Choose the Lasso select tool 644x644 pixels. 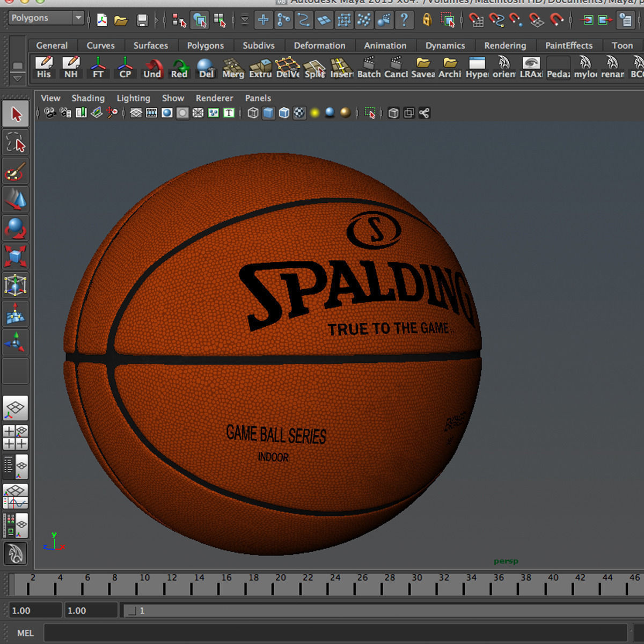tap(16, 143)
